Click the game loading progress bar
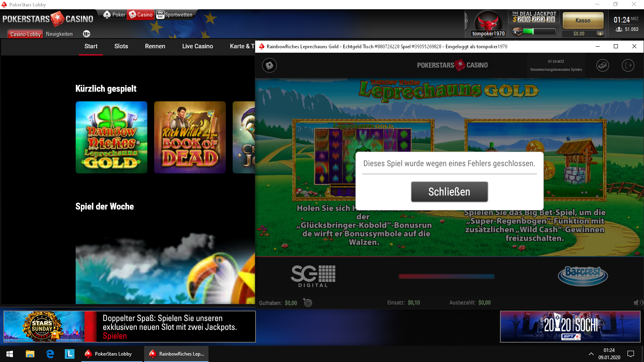This screenshot has height=362, width=644. (x=446, y=276)
